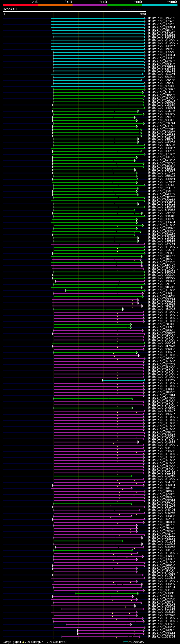Click hit label UniRef100_Q6CYG1

pos(161,151)
